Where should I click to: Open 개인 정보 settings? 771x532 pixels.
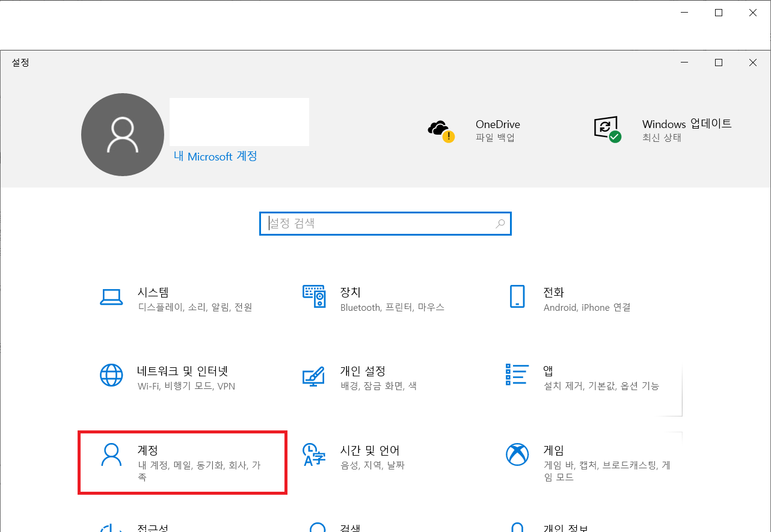(564, 527)
